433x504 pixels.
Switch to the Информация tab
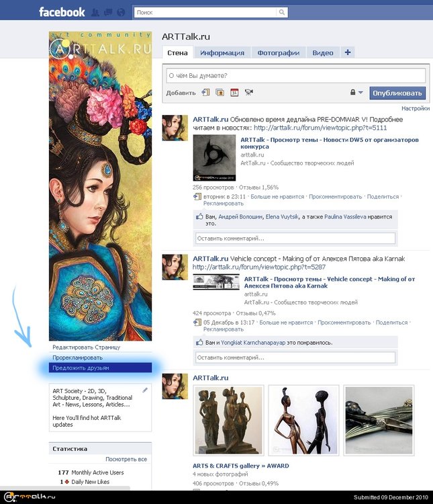222,52
